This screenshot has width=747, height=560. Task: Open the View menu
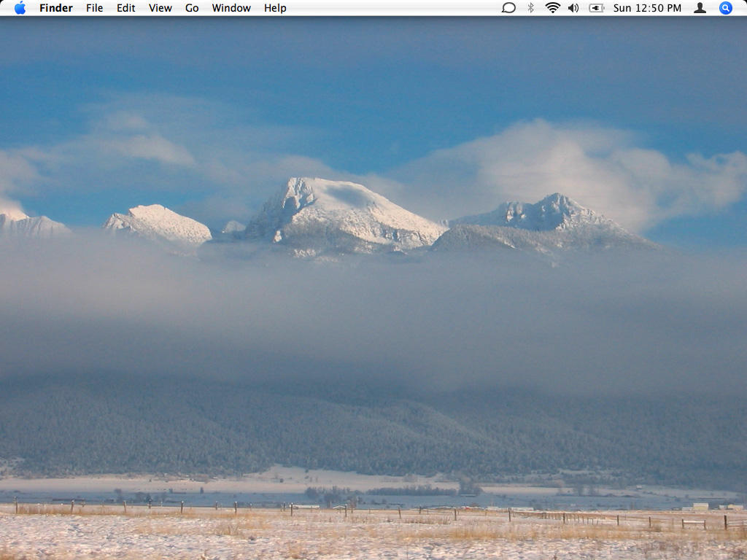[160, 8]
